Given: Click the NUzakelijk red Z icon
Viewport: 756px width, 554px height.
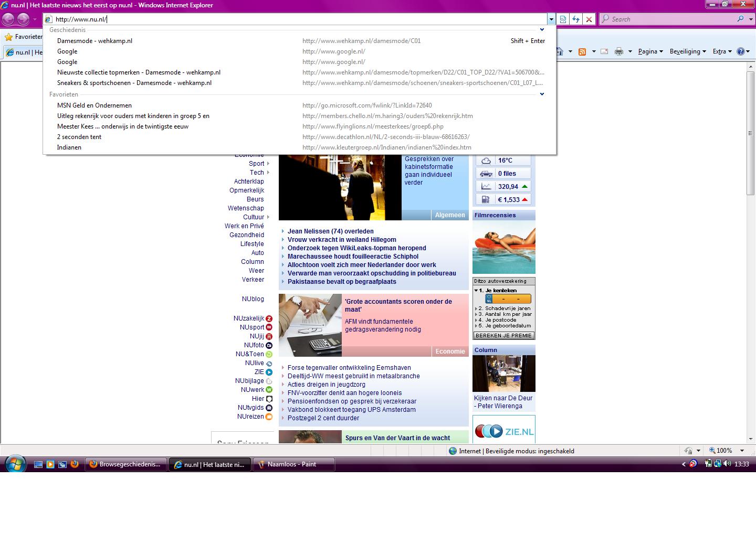Looking at the screenshot, I should point(269,318).
